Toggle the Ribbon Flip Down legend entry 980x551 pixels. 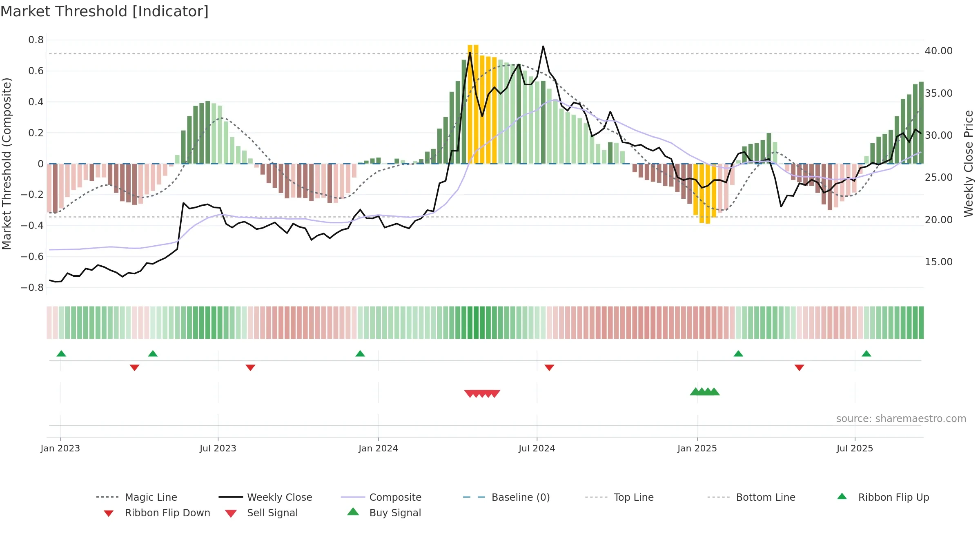(x=157, y=513)
